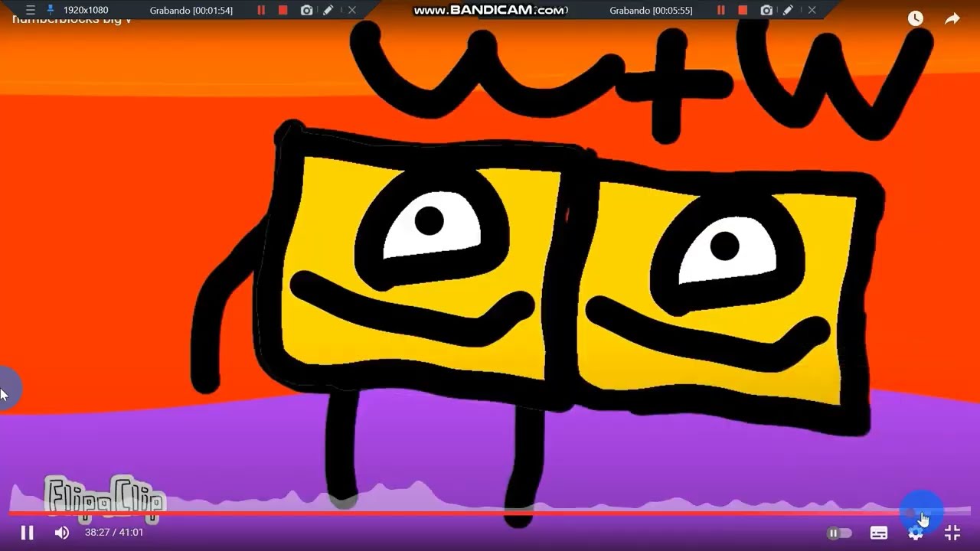Seek on the red video progress bar
The height and width of the screenshot is (551, 980).
[x=490, y=513]
